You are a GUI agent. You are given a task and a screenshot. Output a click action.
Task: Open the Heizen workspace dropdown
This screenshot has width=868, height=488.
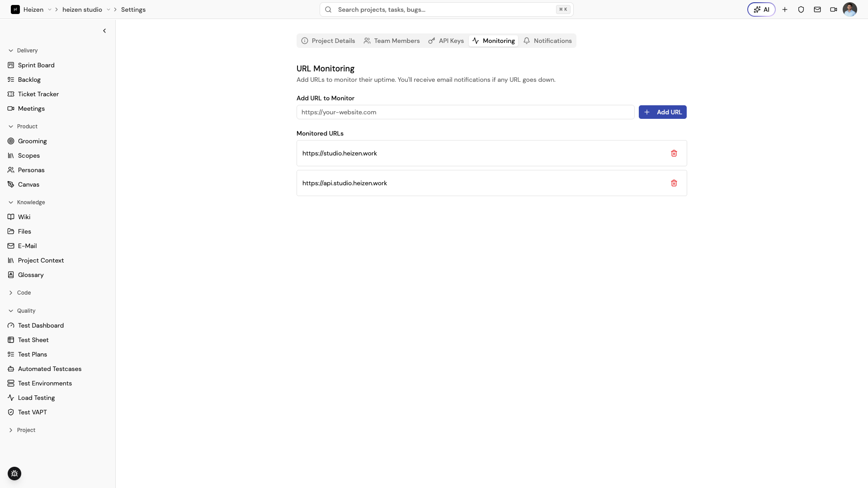[50, 9]
